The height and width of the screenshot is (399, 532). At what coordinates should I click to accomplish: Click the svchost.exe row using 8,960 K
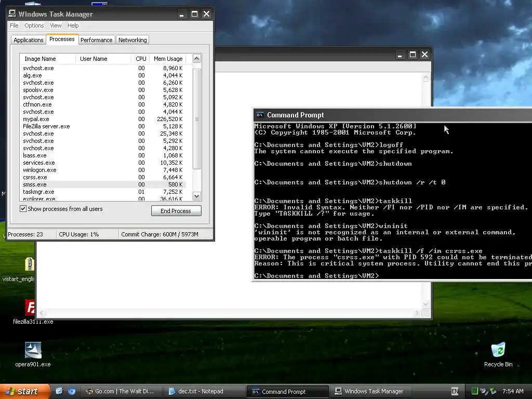click(103, 68)
